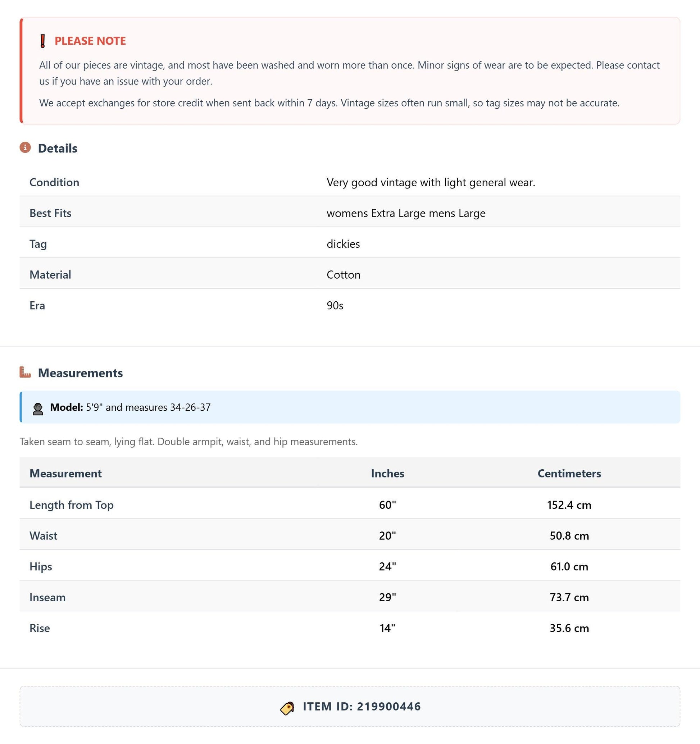Select the dickies tag value
Viewport: 700px width, 744px height.
(x=343, y=244)
